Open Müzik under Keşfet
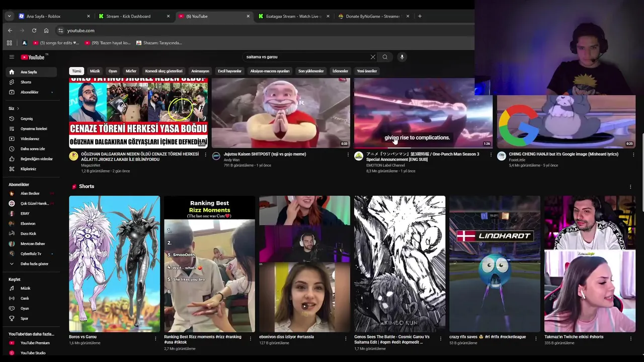The image size is (644, 362). pos(31,288)
